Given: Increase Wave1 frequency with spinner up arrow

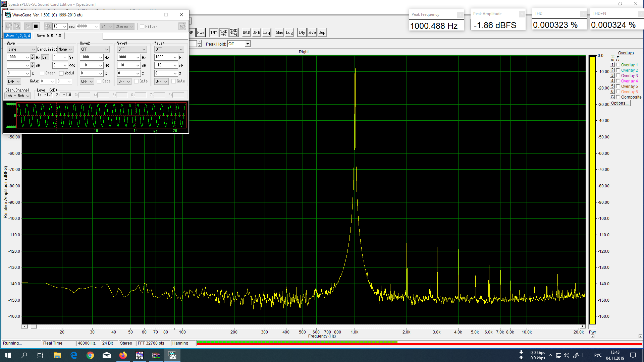Looking at the screenshot, I should [32, 56].
